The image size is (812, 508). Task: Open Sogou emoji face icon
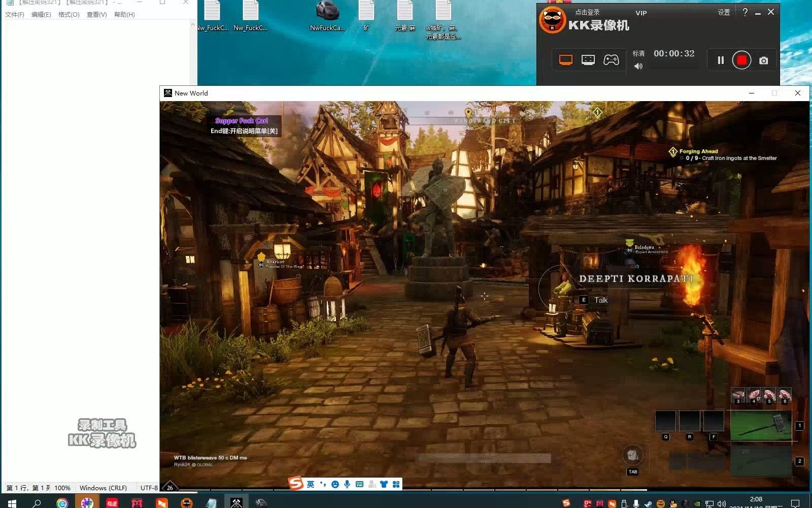click(x=335, y=484)
